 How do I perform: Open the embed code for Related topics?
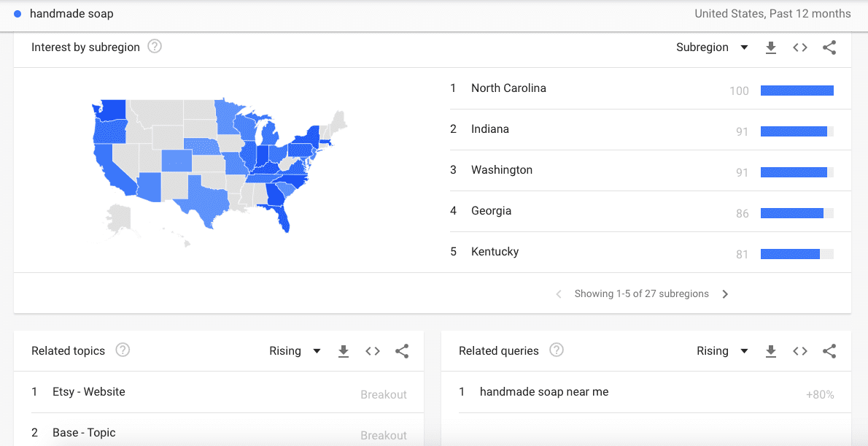[x=373, y=351]
